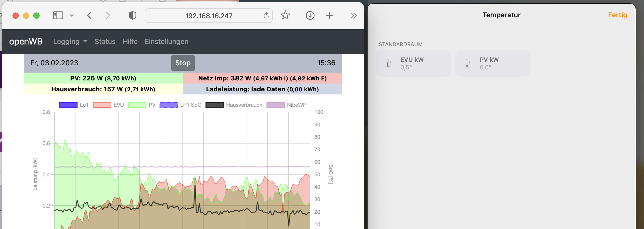Open the Status menu item
The image size is (644, 229).
pyautogui.click(x=105, y=42)
